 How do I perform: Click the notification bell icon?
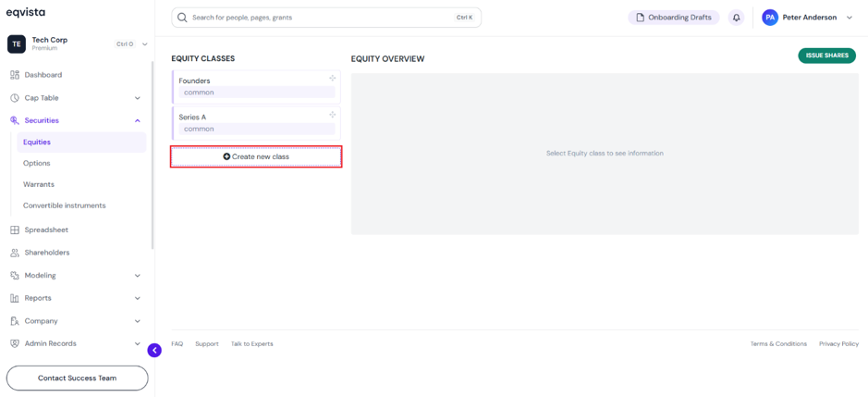pos(736,18)
